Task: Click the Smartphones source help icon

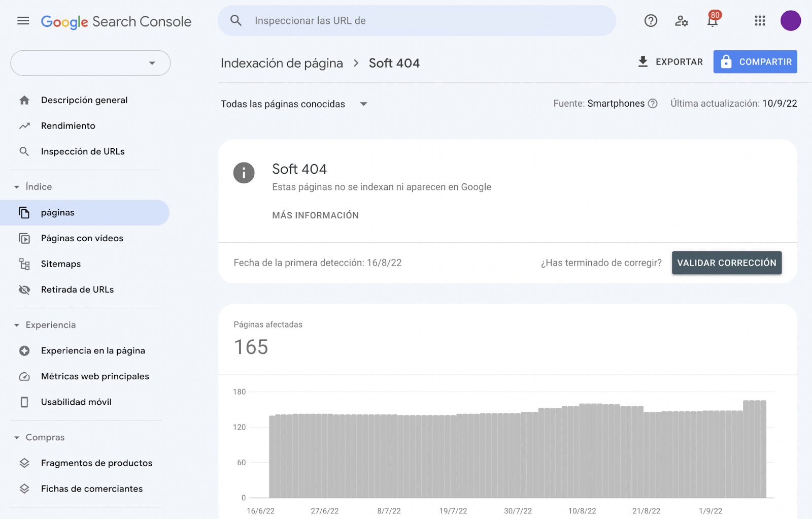Action: pyautogui.click(x=653, y=104)
